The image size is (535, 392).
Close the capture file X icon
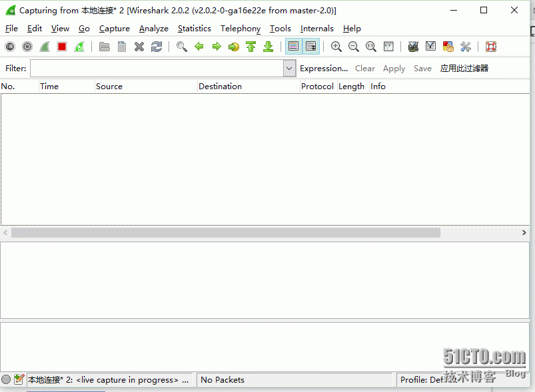pos(139,47)
